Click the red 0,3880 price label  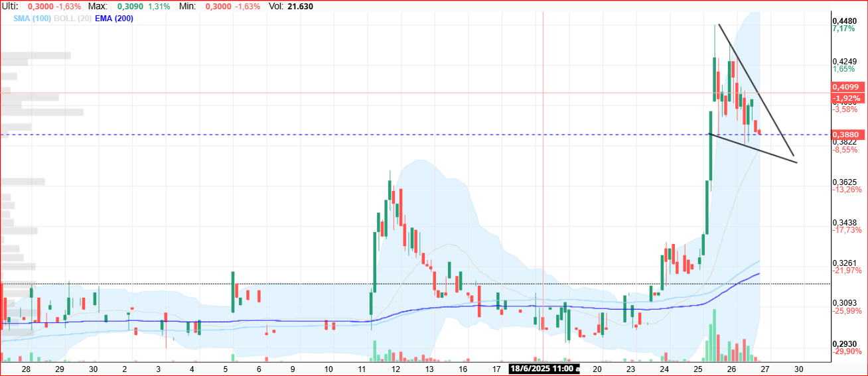(x=845, y=135)
